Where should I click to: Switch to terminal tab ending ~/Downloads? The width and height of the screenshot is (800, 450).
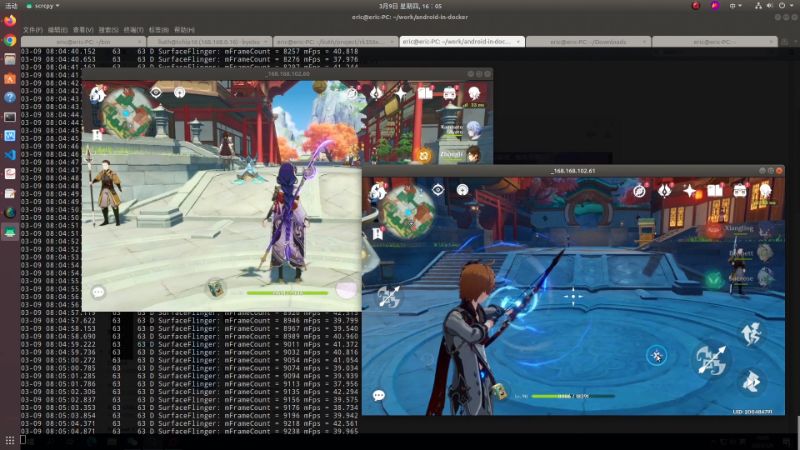588,42
